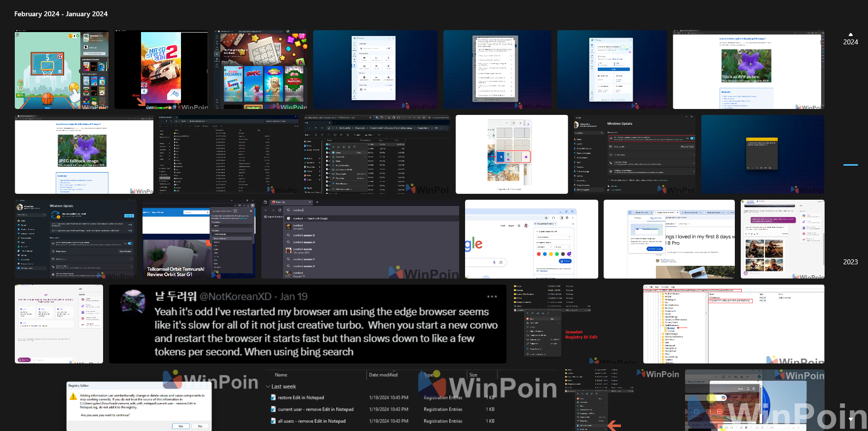This screenshot has width=868, height=431.
Task: Open the Nitro Street Run 2 thumbnail
Action: pos(161,70)
